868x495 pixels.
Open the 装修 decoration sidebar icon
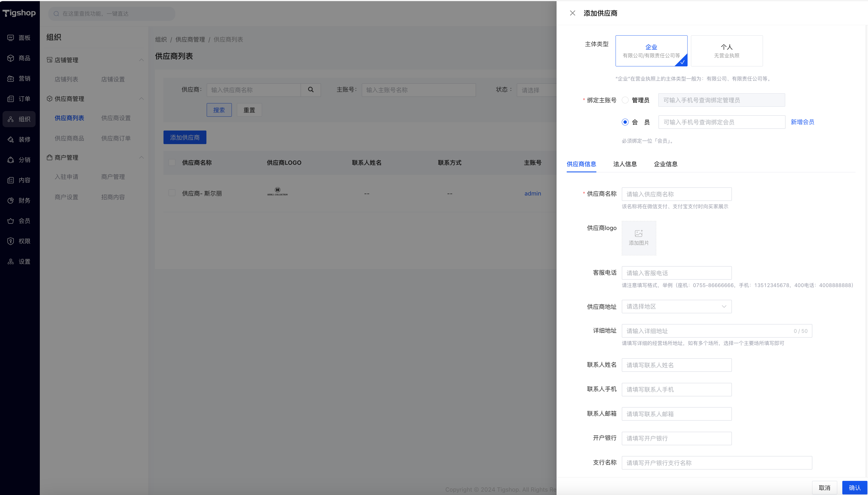coord(10,139)
